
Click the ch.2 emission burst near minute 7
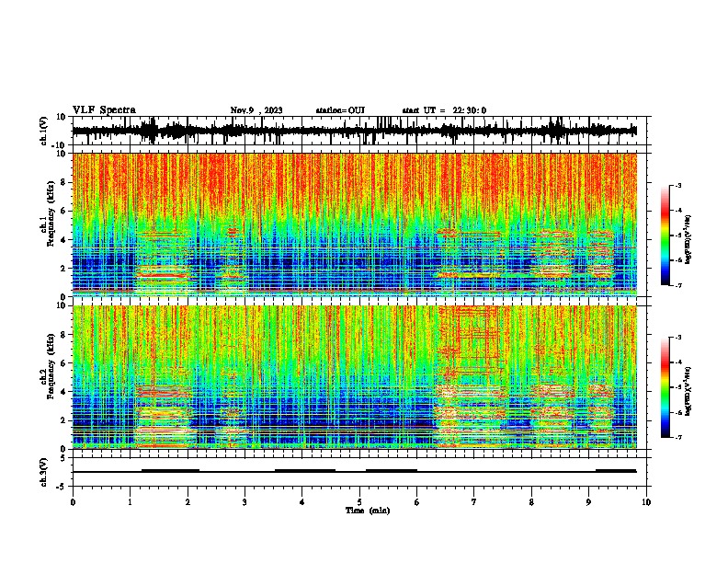pyautogui.click(x=469, y=376)
